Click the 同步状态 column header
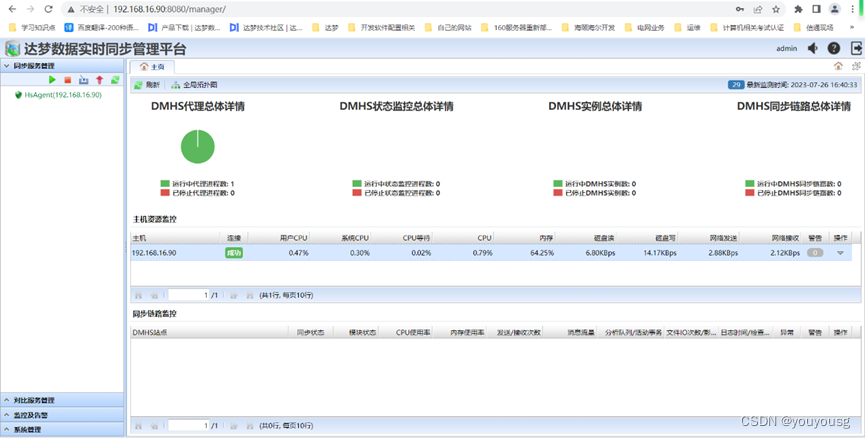The height and width of the screenshot is (438, 865). [x=311, y=333]
